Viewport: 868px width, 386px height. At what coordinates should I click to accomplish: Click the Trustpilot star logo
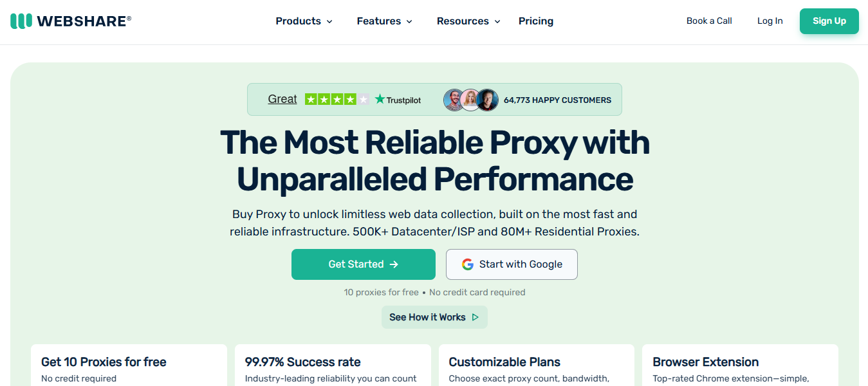click(x=379, y=100)
